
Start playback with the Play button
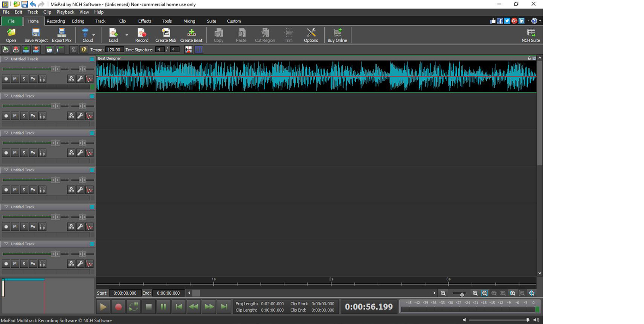pyautogui.click(x=103, y=307)
